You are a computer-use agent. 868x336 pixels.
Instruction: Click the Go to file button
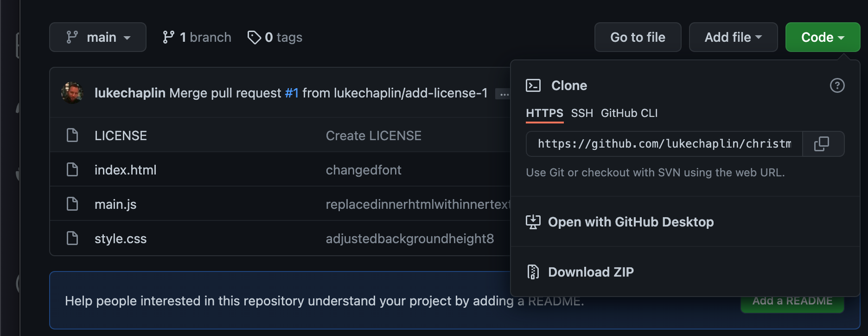(x=638, y=37)
